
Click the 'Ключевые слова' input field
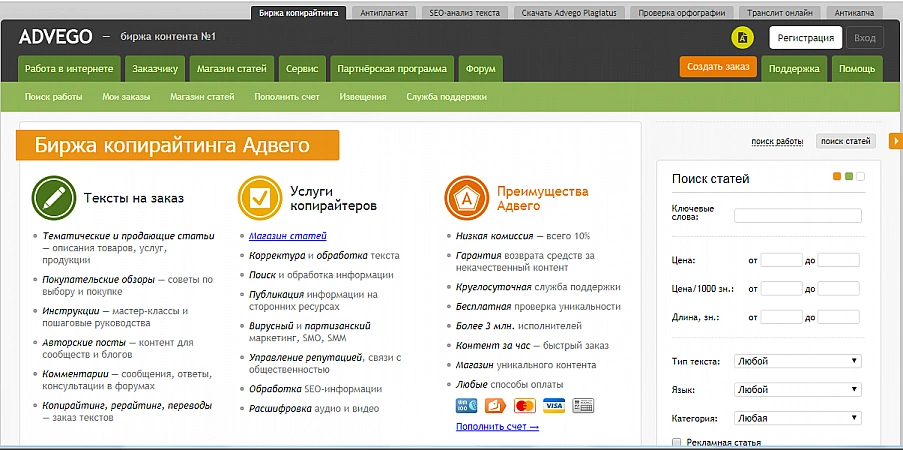pyautogui.click(x=797, y=215)
